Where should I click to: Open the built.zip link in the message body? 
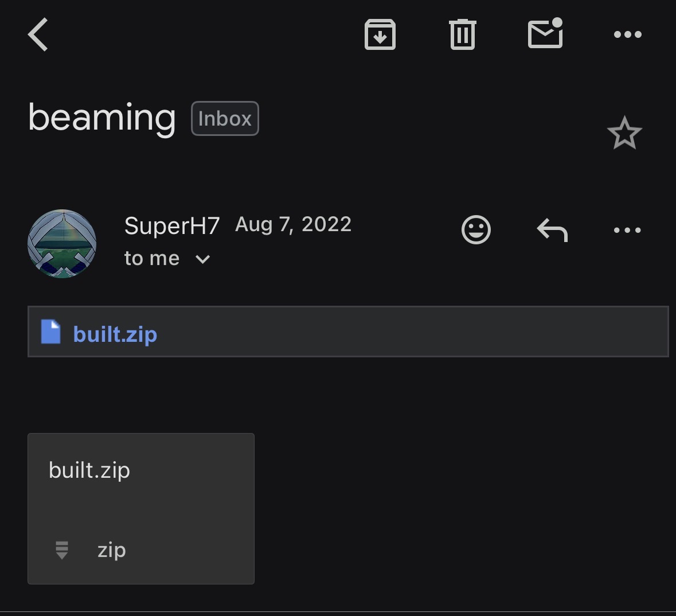point(115,334)
